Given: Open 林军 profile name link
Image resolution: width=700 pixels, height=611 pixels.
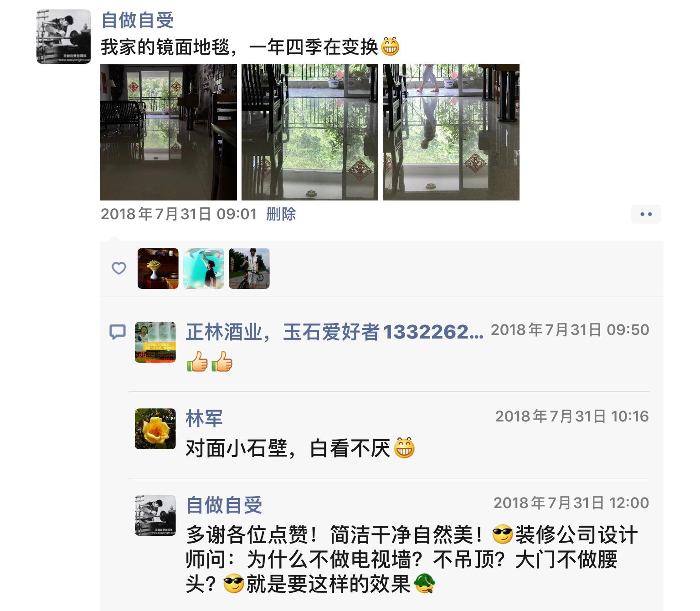Looking at the screenshot, I should point(204,418).
